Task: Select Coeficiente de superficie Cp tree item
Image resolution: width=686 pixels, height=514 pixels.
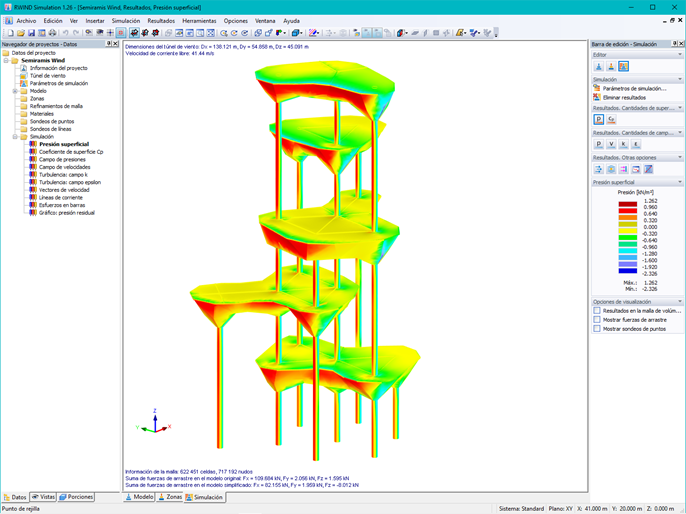Action: pos(71,152)
